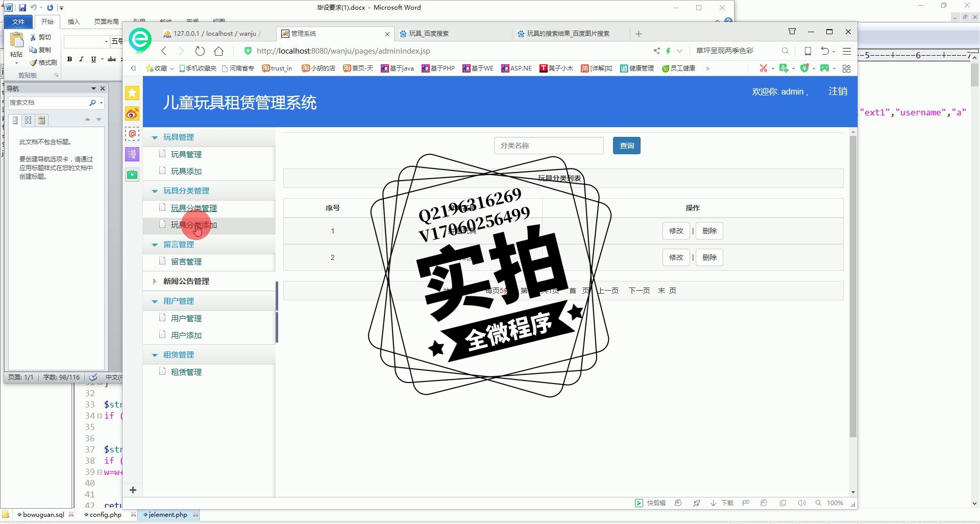Open the trust_in bookmark
This screenshot has height=524, width=980.
pos(277,68)
